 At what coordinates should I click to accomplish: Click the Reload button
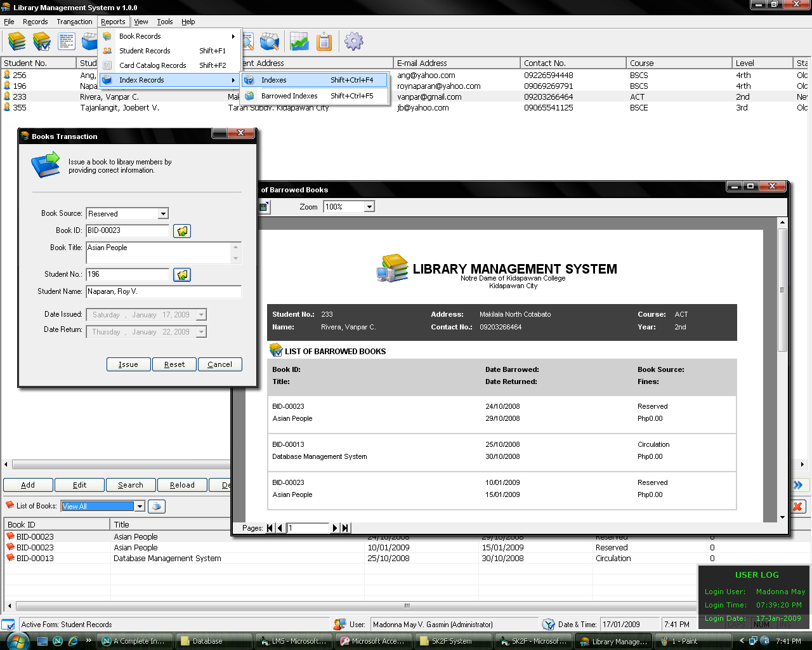tap(182, 485)
